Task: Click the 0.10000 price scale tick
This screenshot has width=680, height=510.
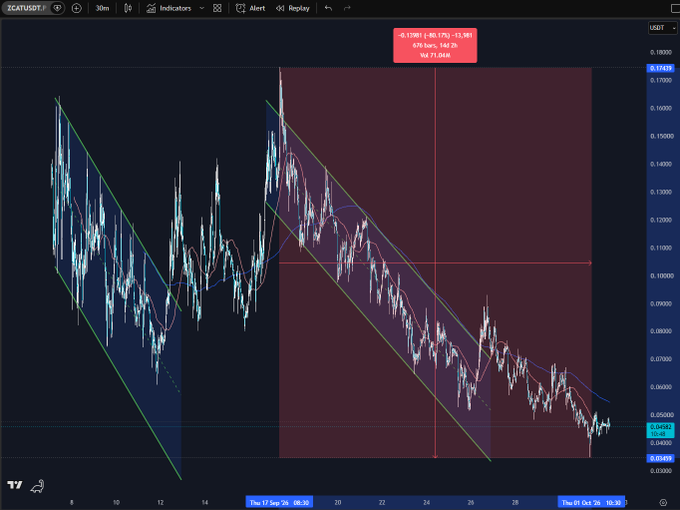Action: (662, 276)
